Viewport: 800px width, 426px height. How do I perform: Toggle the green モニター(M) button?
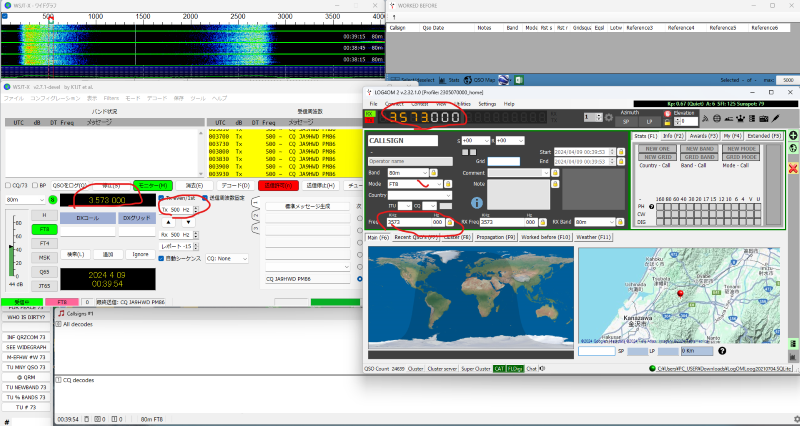[x=153, y=186]
